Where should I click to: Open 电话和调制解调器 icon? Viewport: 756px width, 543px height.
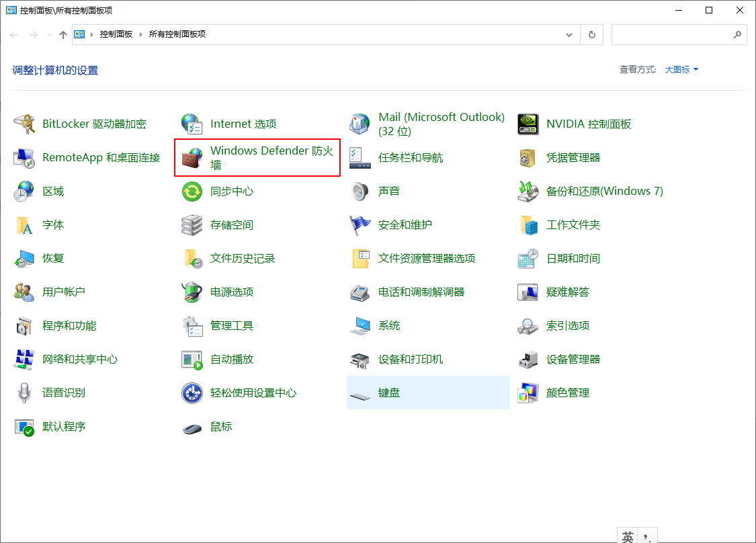pos(360,292)
